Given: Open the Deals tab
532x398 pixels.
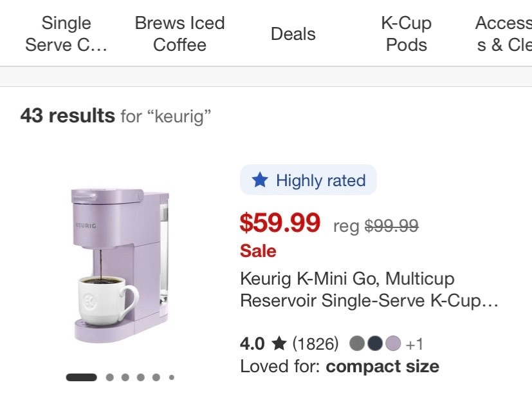Looking at the screenshot, I should [293, 34].
